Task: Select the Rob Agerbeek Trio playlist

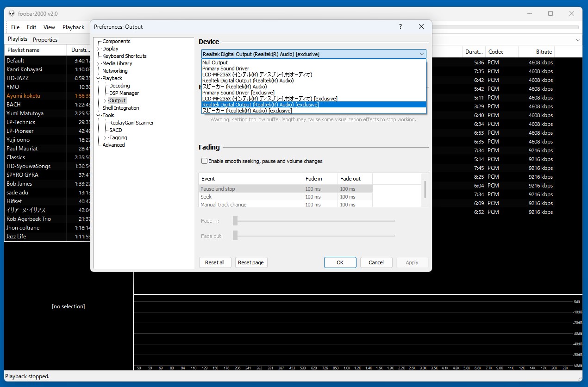Action: point(47,219)
